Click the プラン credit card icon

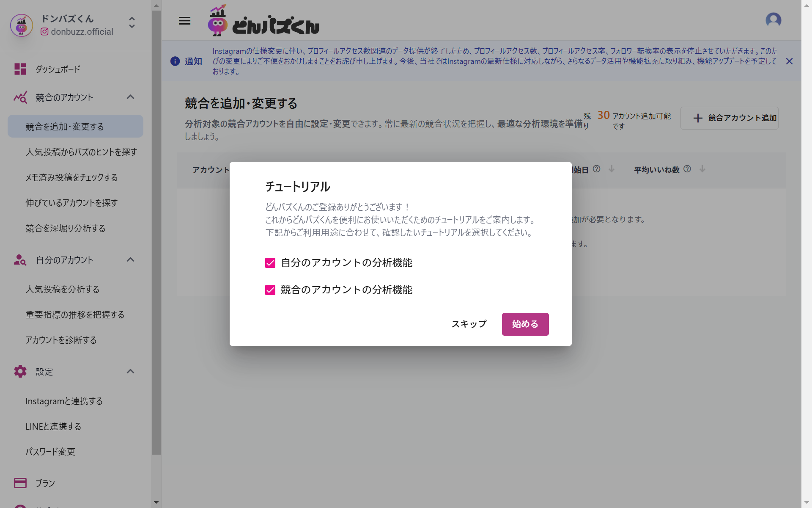tap(20, 483)
